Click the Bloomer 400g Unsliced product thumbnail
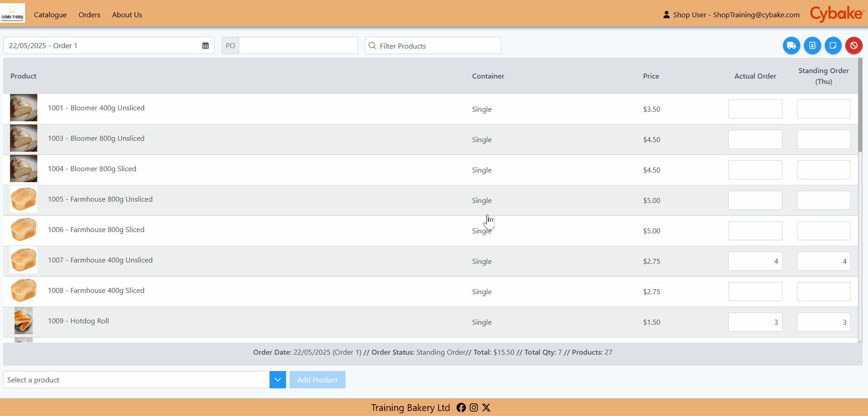Image resolution: width=868 pixels, height=416 pixels. pyautogui.click(x=24, y=108)
